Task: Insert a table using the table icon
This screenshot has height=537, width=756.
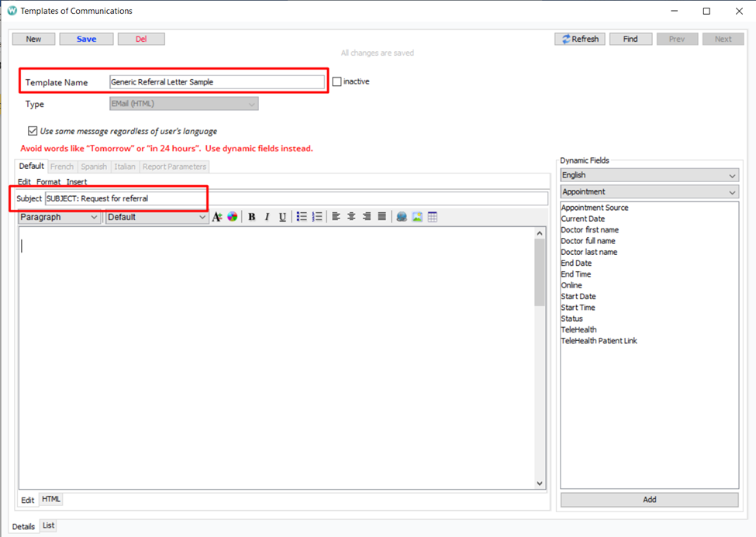Action: click(433, 217)
